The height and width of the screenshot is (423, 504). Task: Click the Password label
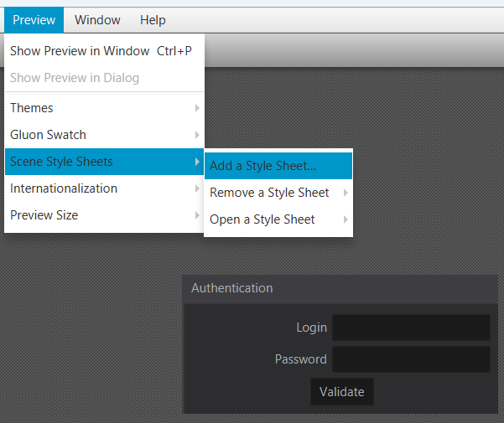pos(300,359)
